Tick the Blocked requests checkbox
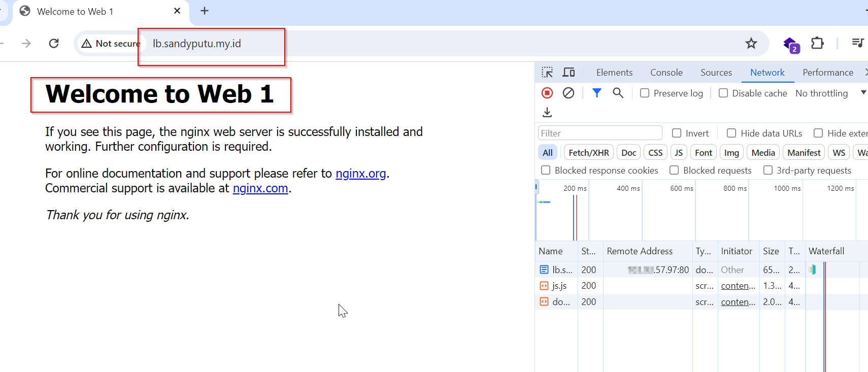This screenshot has width=868, height=372. point(674,171)
